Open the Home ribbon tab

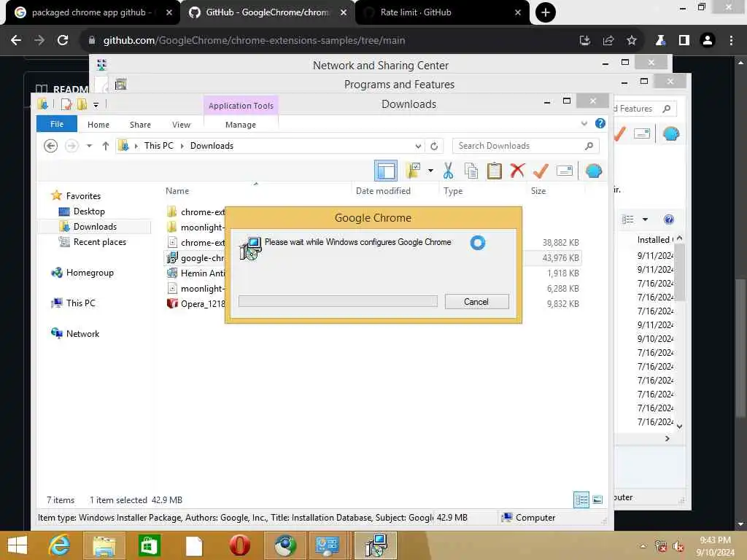point(98,124)
